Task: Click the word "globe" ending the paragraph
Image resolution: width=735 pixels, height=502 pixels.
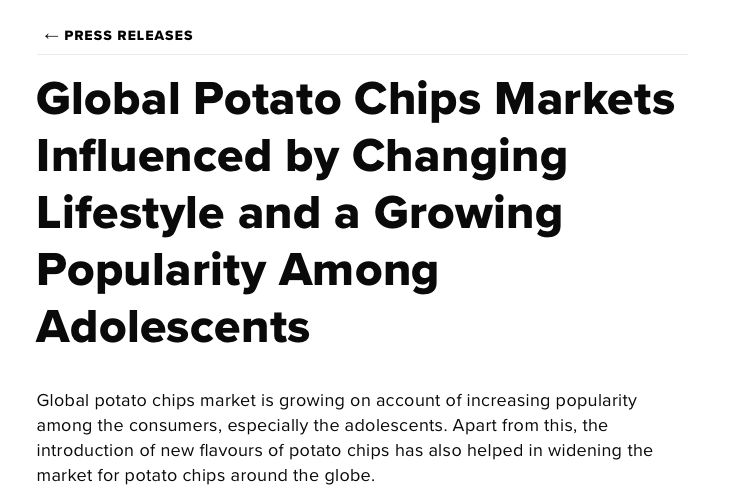Action: [347, 476]
